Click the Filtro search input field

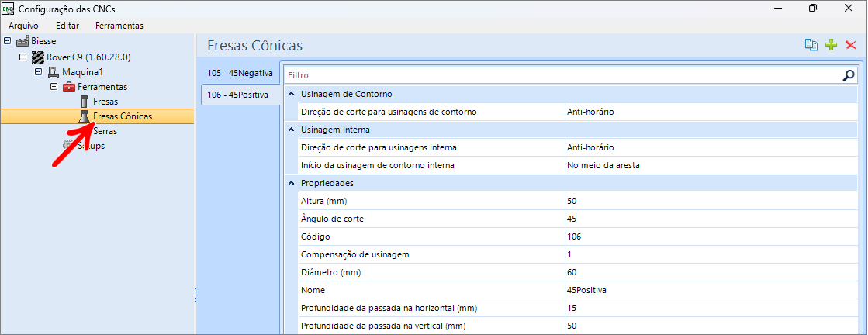point(562,75)
